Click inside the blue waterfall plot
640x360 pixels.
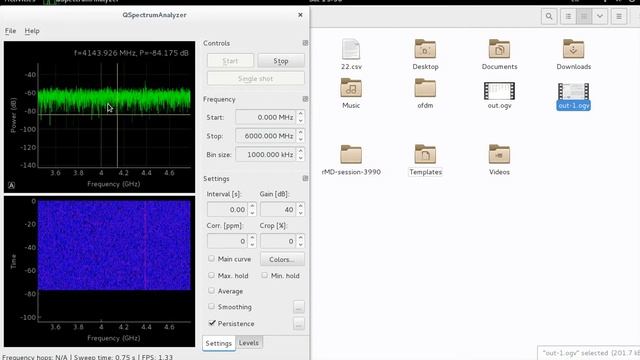click(114, 245)
